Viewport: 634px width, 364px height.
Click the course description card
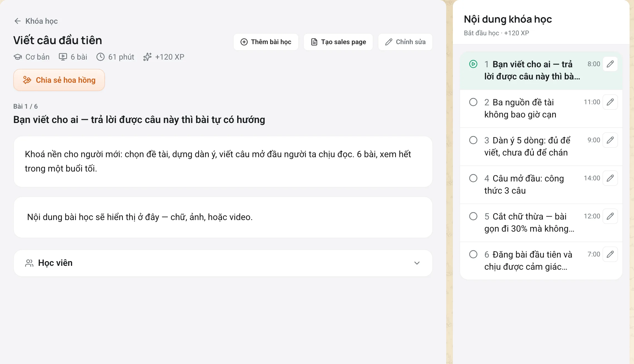[x=223, y=162]
